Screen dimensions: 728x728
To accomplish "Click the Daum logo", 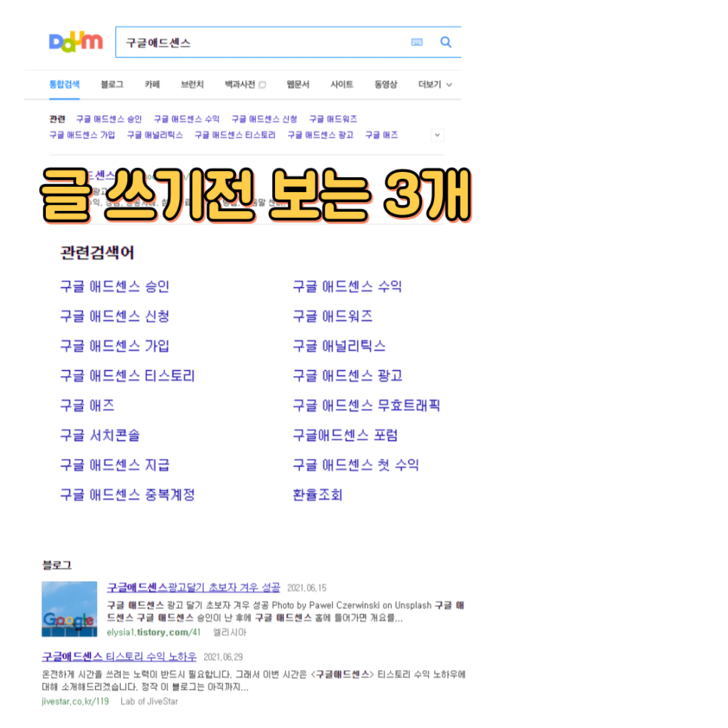I will (x=75, y=41).
